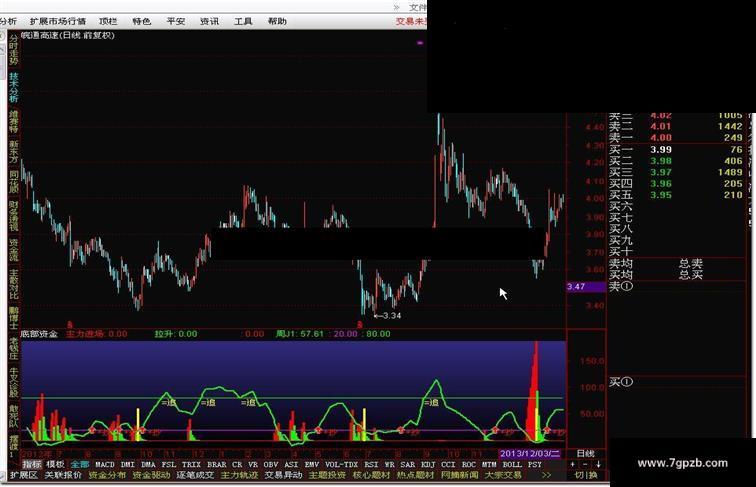Switch indicator to ASI
756x487 pixels.
coord(291,464)
